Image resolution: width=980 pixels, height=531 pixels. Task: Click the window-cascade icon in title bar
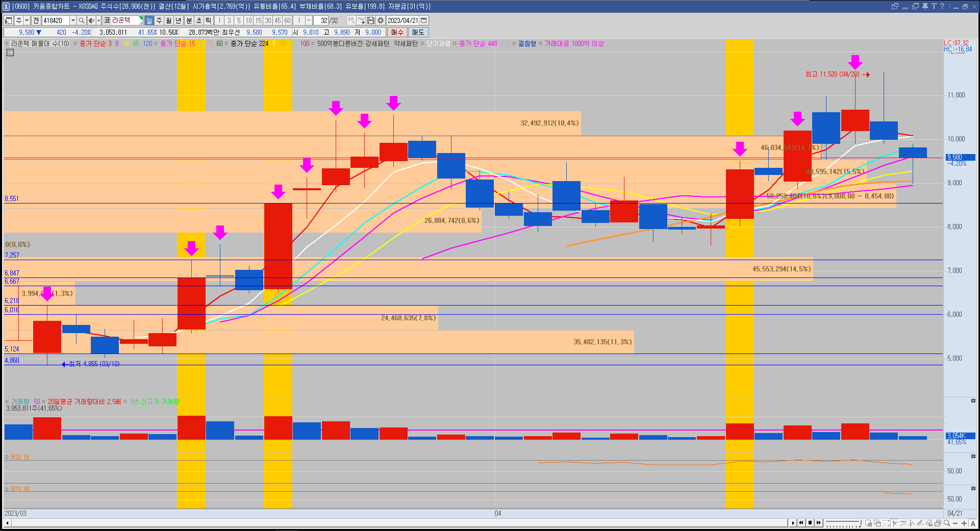[895, 6]
